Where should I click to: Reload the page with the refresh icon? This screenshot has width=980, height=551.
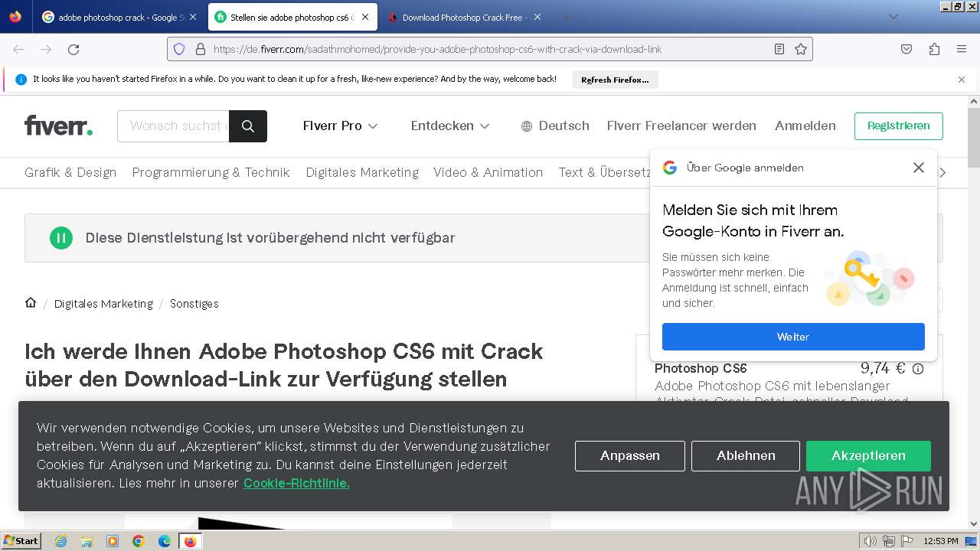[73, 49]
